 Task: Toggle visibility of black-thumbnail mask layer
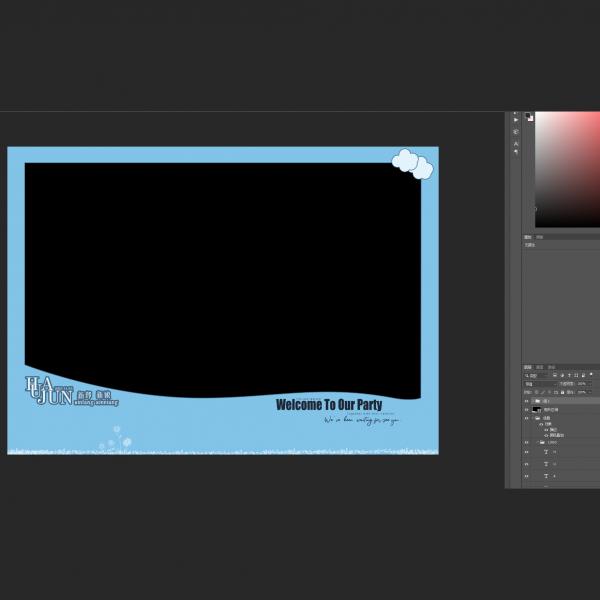[x=527, y=410]
